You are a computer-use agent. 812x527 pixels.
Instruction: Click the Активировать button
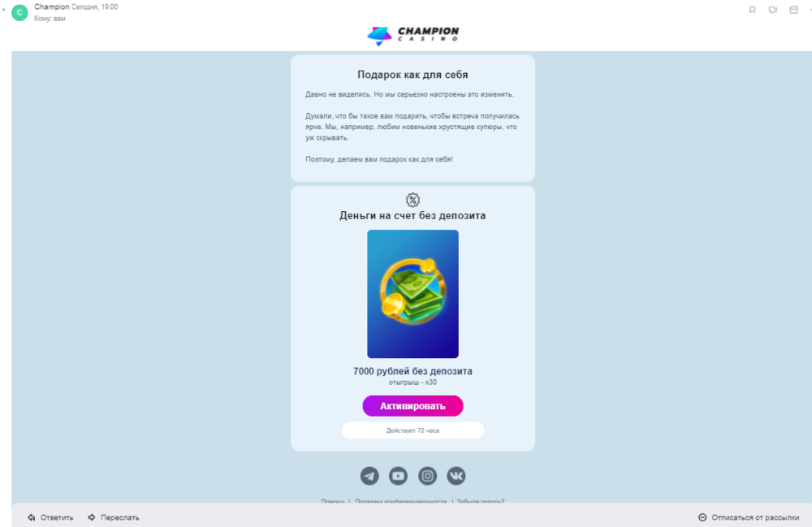[x=412, y=406]
